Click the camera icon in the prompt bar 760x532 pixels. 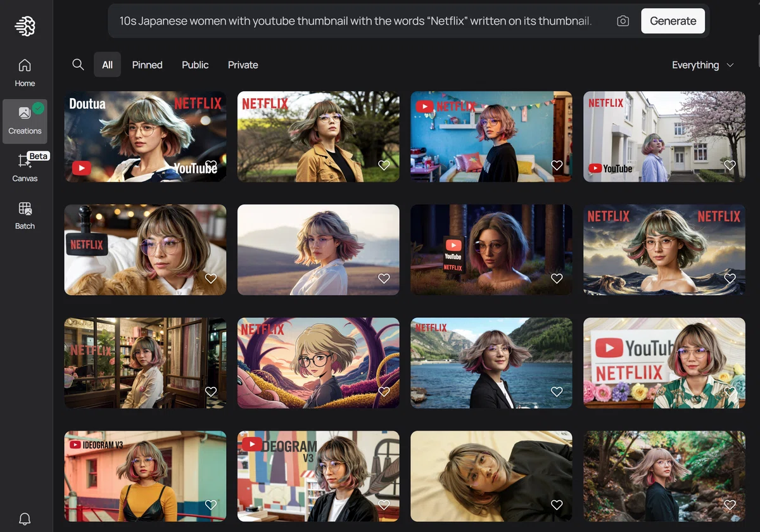(x=623, y=21)
